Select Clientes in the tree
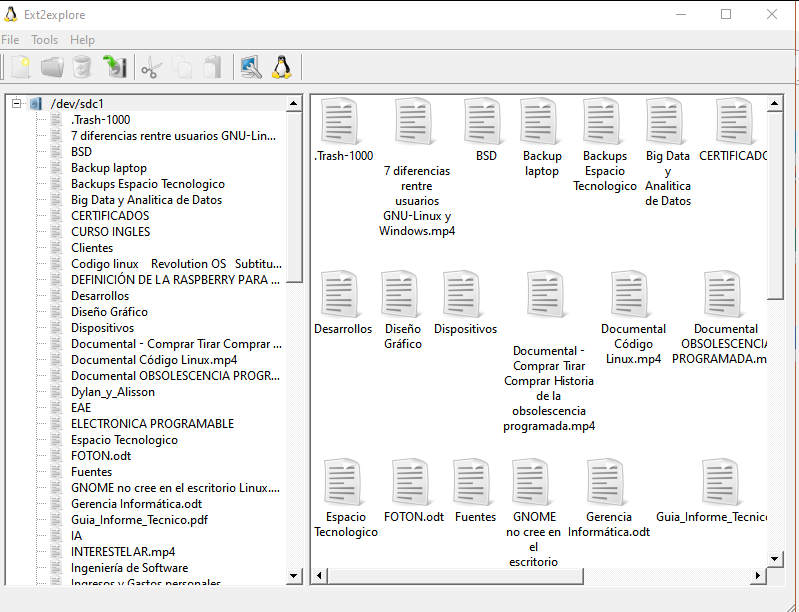The width and height of the screenshot is (799, 612). pos(92,248)
